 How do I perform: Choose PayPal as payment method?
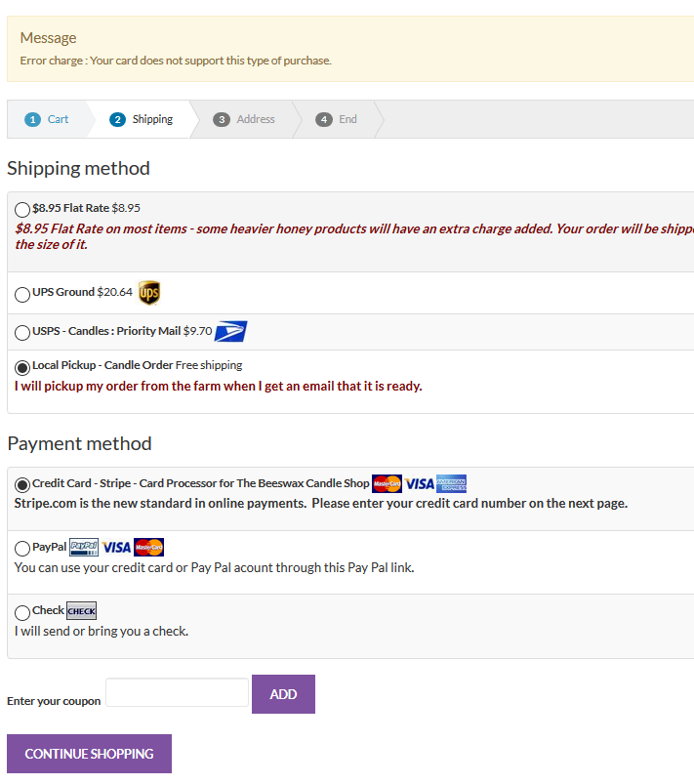tap(22, 549)
